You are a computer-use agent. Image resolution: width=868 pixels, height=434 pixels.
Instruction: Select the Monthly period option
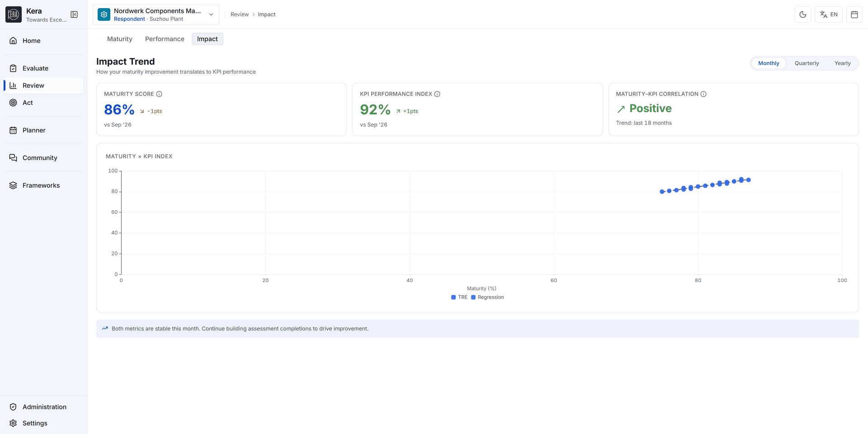[769, 63]
